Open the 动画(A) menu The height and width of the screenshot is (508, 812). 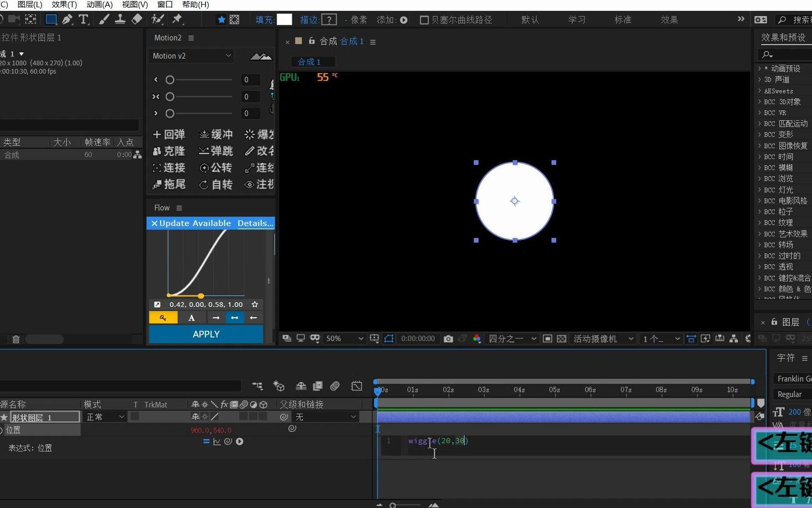point(99,5)
